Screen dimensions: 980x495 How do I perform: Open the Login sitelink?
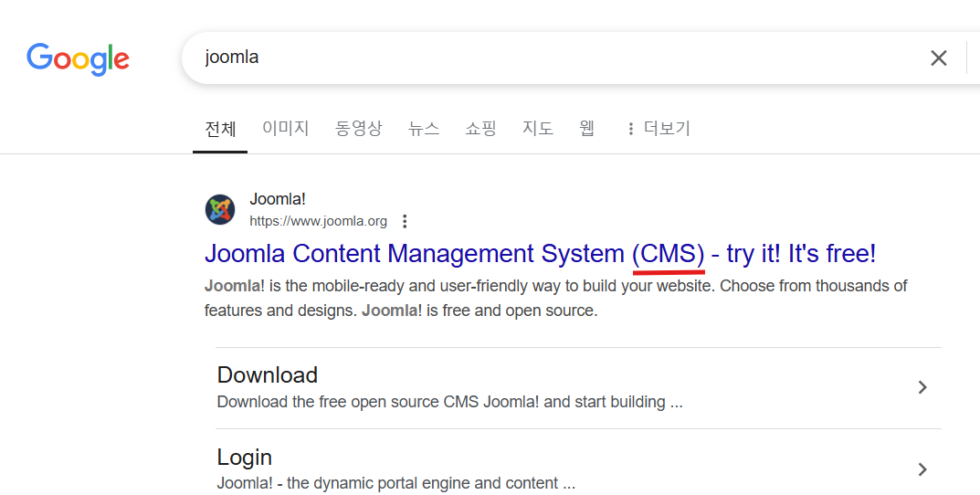[245, 458]
